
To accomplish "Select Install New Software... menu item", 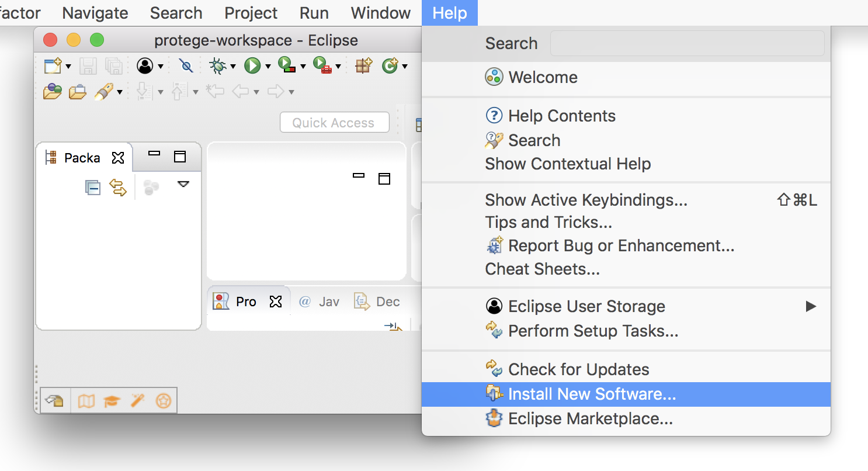I will 626,394.
